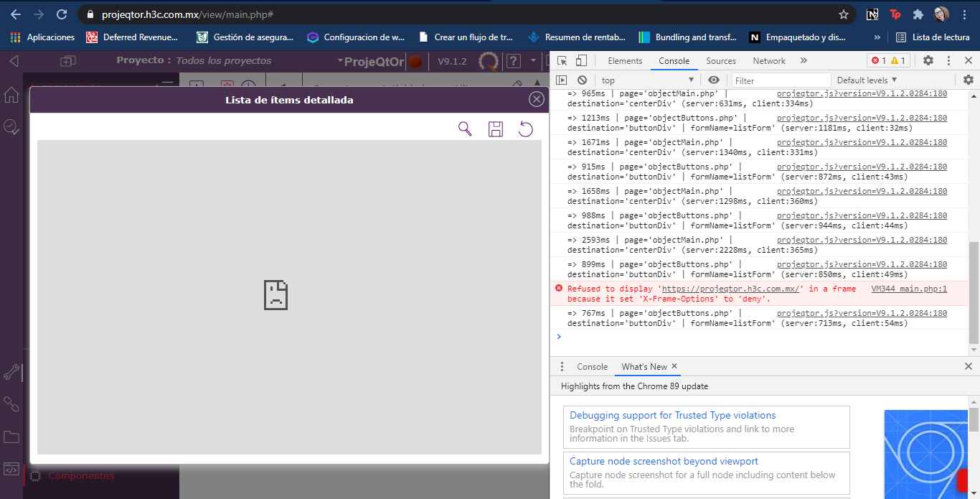Image resolution: width=980 pixels, height=499 pixels.
Task: Open Debugging support for Trusted Type violations
Action: [672, 415]
